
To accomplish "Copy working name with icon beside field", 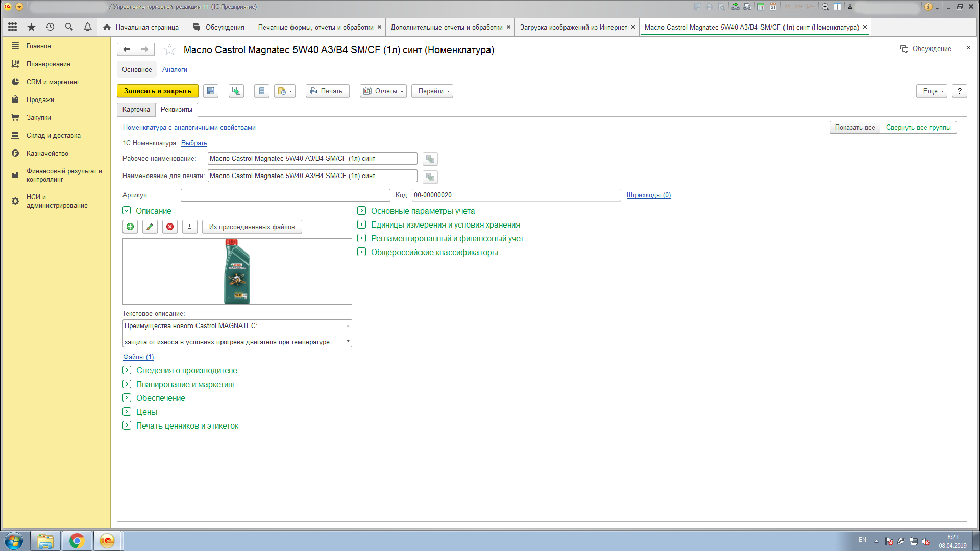I will [x=430, y=159].
